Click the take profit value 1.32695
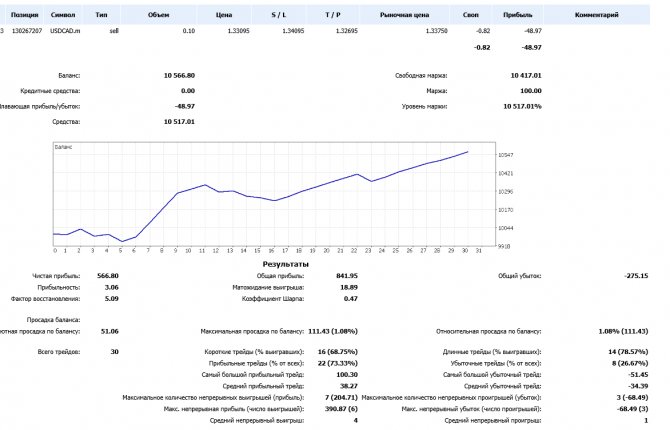Image resolution: width=670 pixels, height=430 pixels. (347, 31)
